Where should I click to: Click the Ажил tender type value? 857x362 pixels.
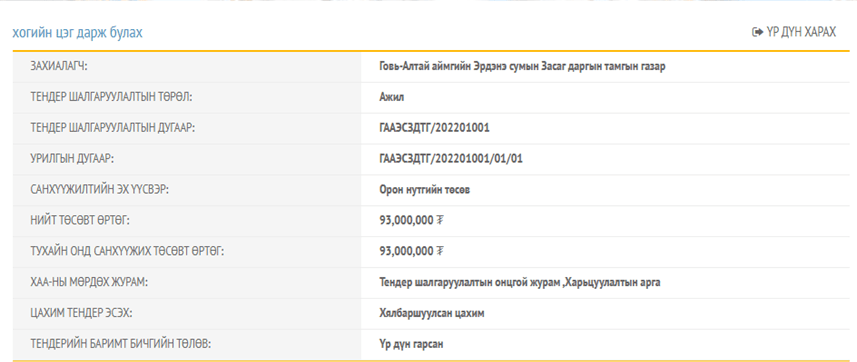click(x=391, y=97)
